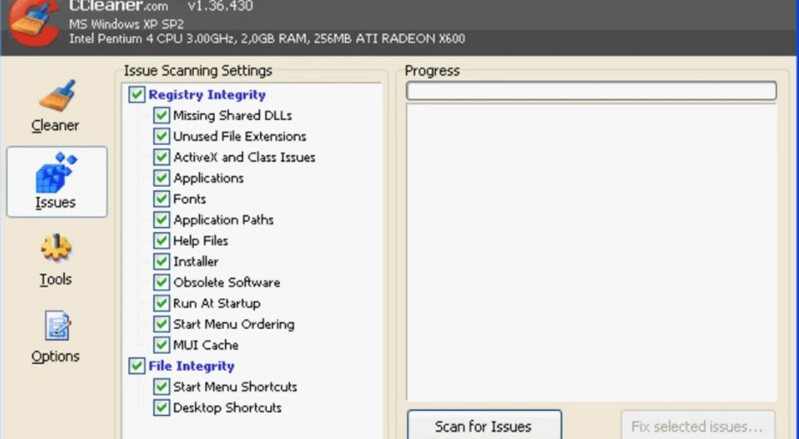This screenshot has height=439, width=799.
Task: Click the Fix selected issues button
Action: (703, 426)
